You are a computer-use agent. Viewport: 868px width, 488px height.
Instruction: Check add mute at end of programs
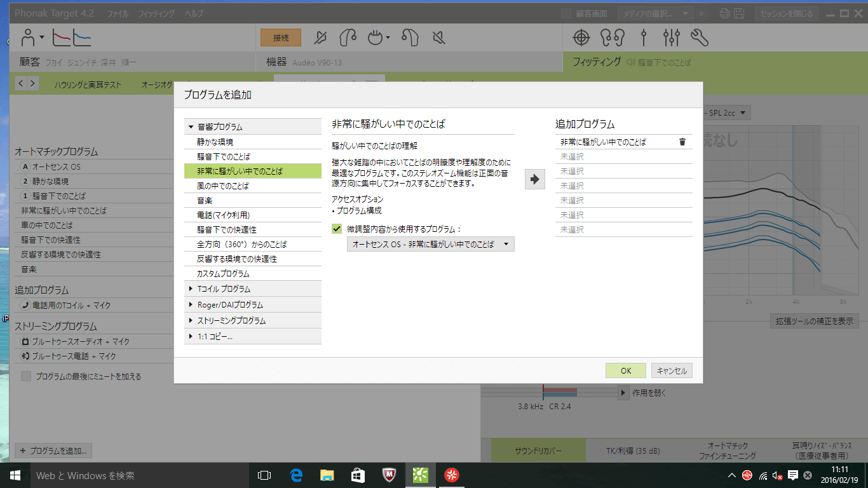[x=26, y=376]
